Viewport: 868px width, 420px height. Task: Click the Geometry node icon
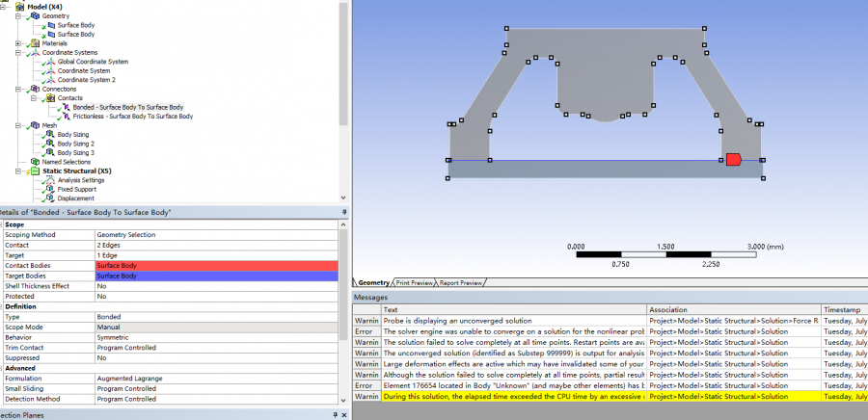click(x=36, y=16)
